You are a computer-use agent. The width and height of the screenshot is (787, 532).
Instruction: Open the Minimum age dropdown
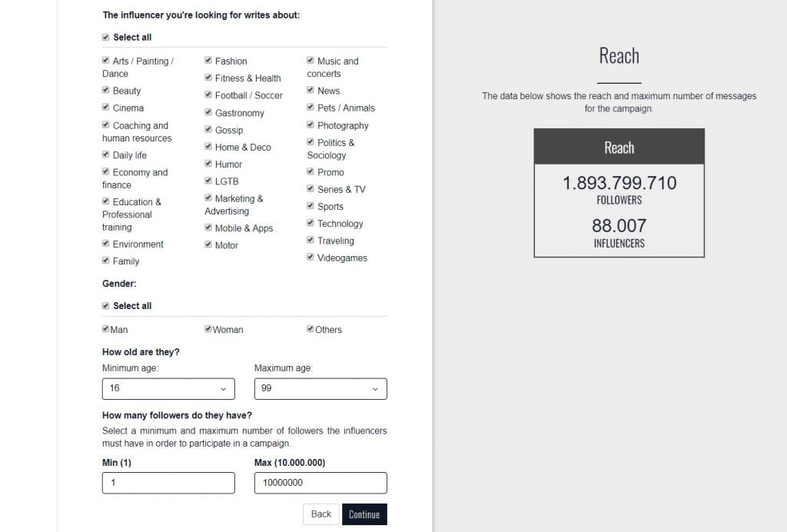coord(168,389)
